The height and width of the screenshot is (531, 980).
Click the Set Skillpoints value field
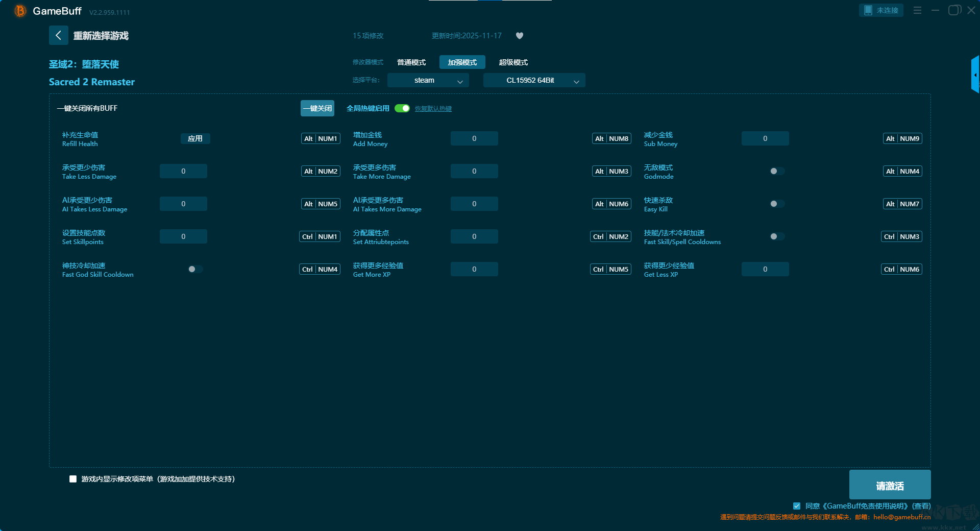tap(183, 236)
